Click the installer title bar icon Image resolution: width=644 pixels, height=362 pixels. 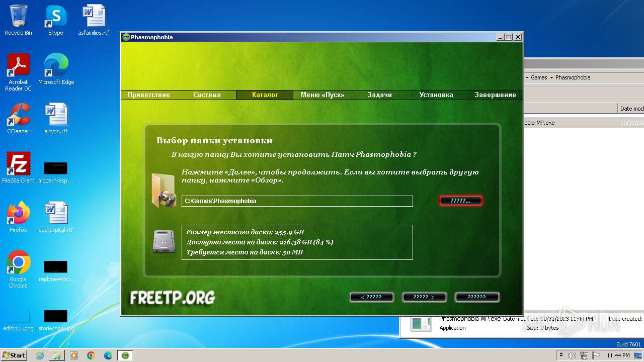(x=126, y=37)
